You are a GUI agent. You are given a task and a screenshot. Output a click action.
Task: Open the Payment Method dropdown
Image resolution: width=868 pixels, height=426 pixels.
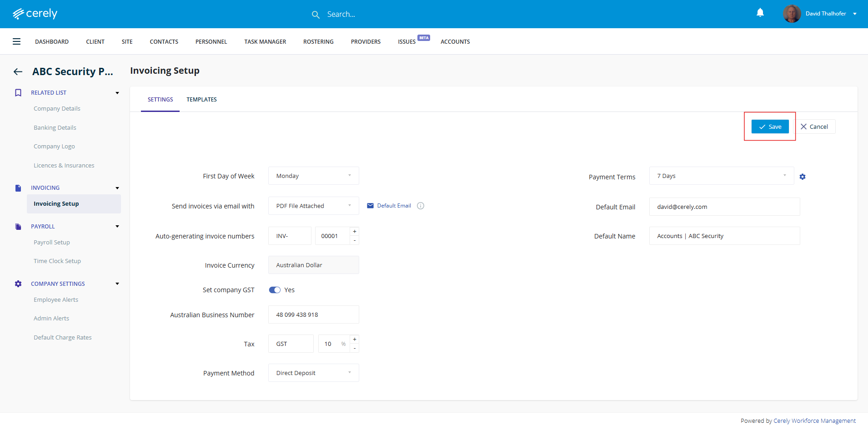pos(313,373)
